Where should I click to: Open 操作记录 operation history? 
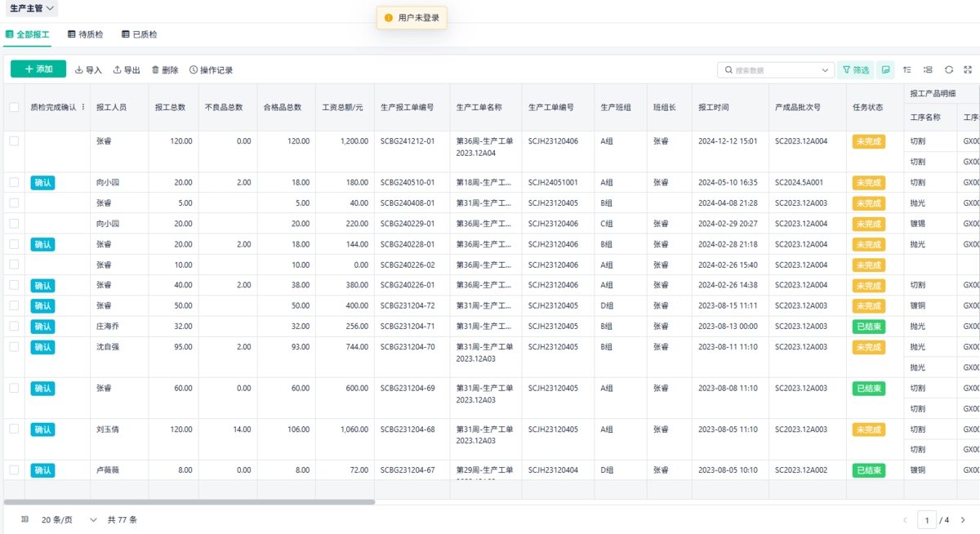(x=211, y=70)
